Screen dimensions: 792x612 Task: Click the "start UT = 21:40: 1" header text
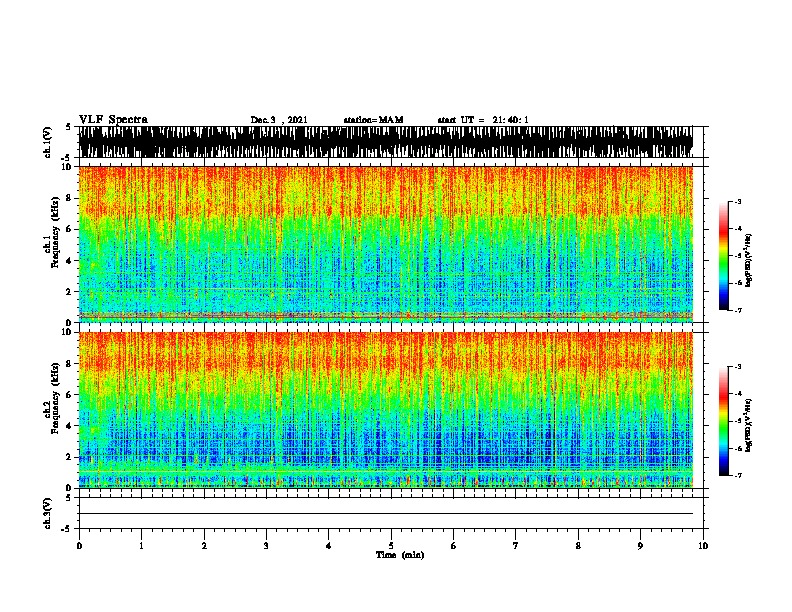coord(483,120)
